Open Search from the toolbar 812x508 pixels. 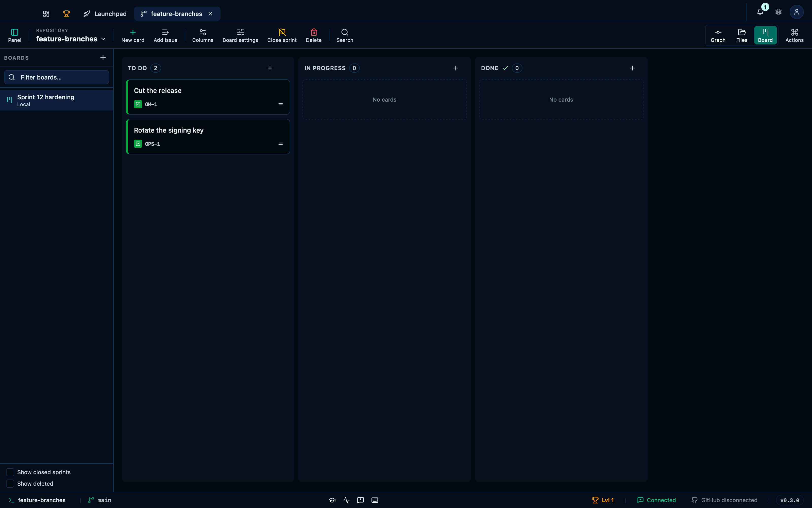coord(345,35)
